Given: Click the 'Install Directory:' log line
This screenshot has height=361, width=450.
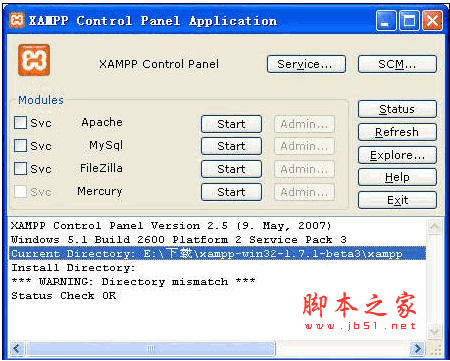Looking at the screenshot, I should point(73,268).
